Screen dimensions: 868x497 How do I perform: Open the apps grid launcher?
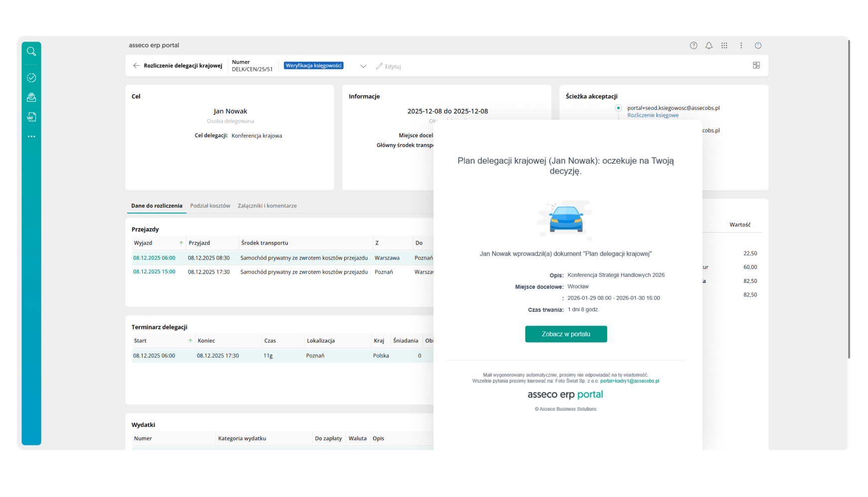pyautogui.click(x=724, y=45)
